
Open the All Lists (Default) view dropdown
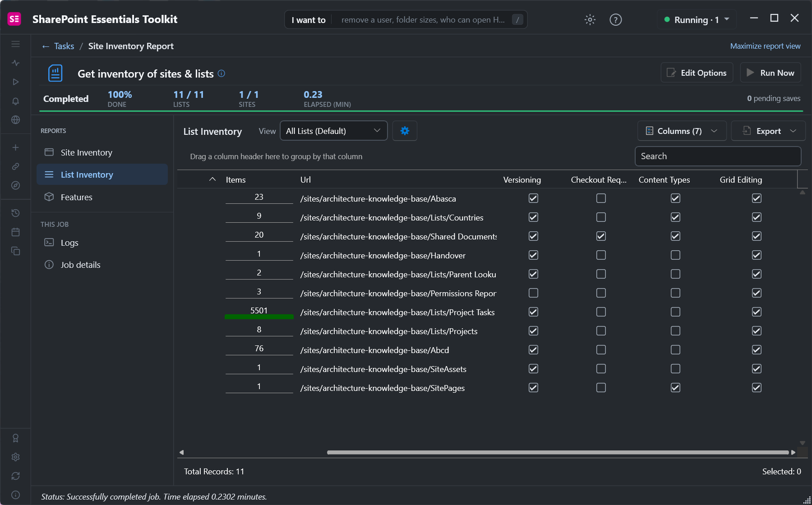pyautogui.click(x=334, y=131)
